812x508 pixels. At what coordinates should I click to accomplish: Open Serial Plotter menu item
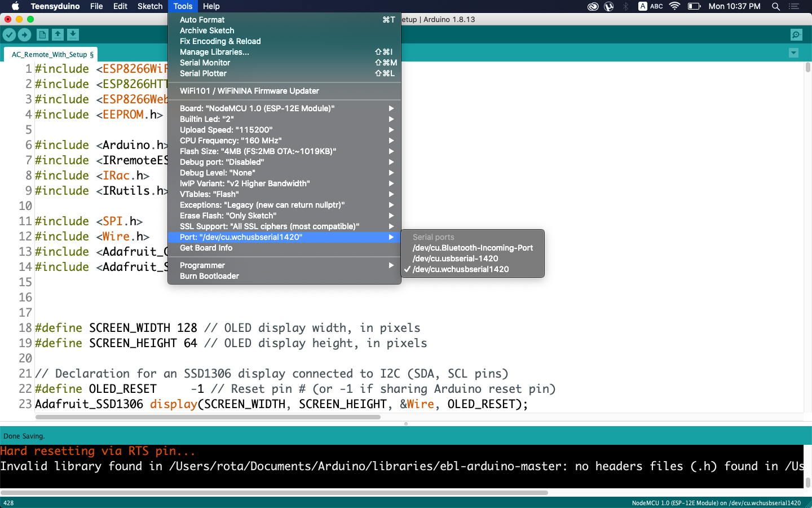coord(284,73)
